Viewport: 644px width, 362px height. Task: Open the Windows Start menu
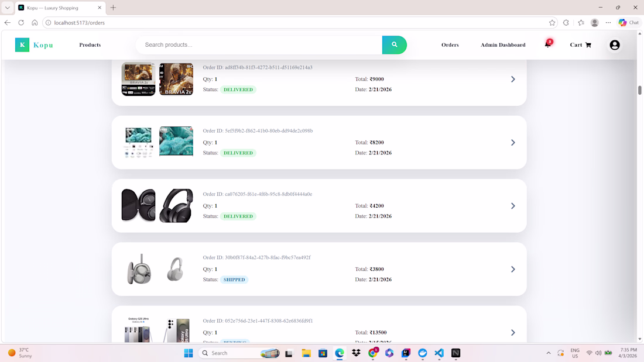(189, 353)
